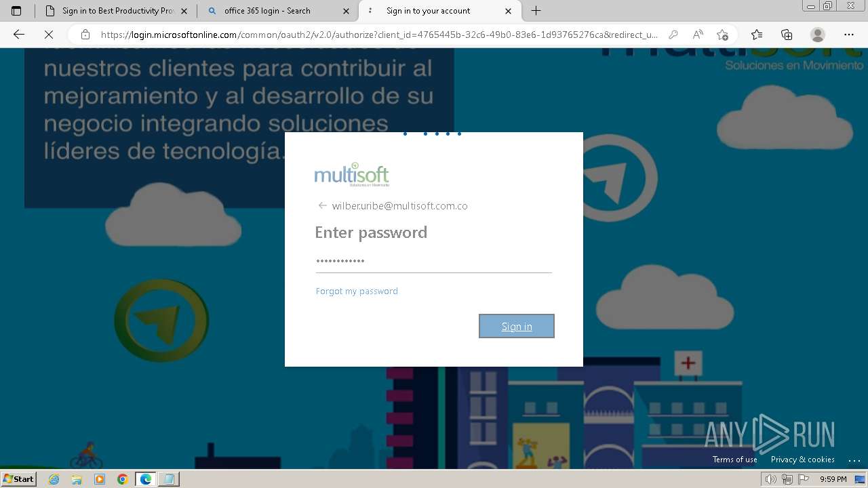Viewport: 868px width, 488px height.
Task: Open the media player taskbar icon
Action: [x=100, y=479]
